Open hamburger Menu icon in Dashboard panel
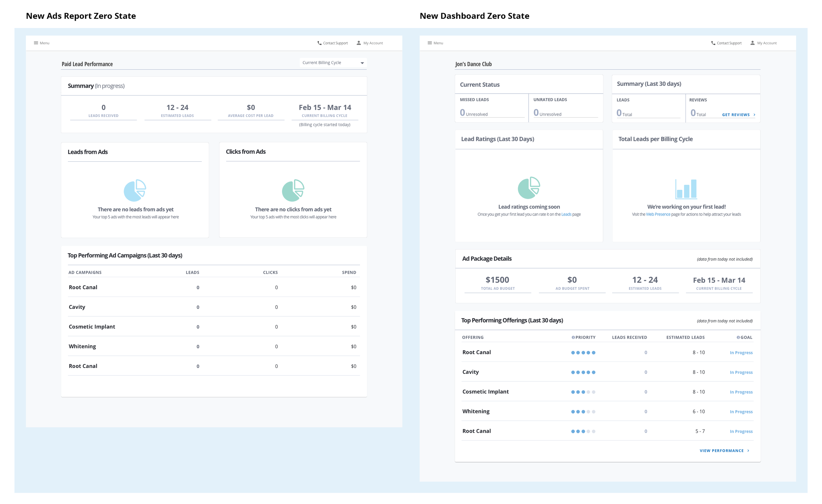Screen dimensions: 822x504 click(430, 43)
